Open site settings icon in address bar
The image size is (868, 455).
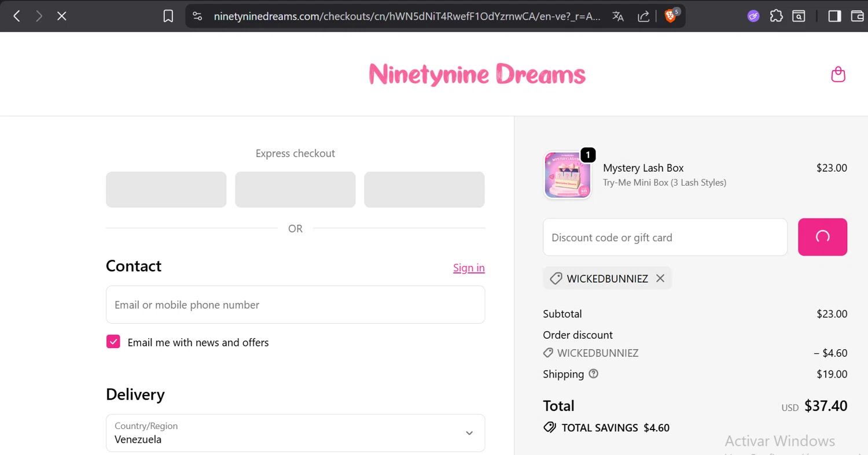click(x=198, y=16)
